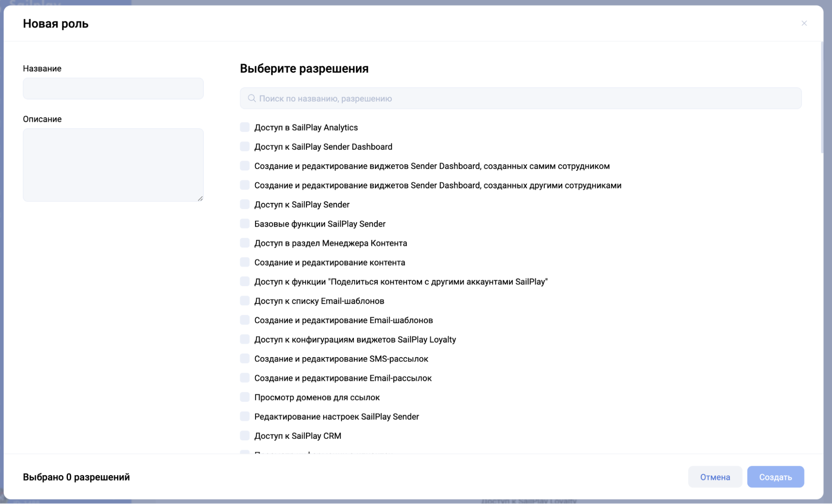Image resolution: width=832 pixels, height=504 pixels.
Task: Click the permissions search field
Action: tap(520, 98)
